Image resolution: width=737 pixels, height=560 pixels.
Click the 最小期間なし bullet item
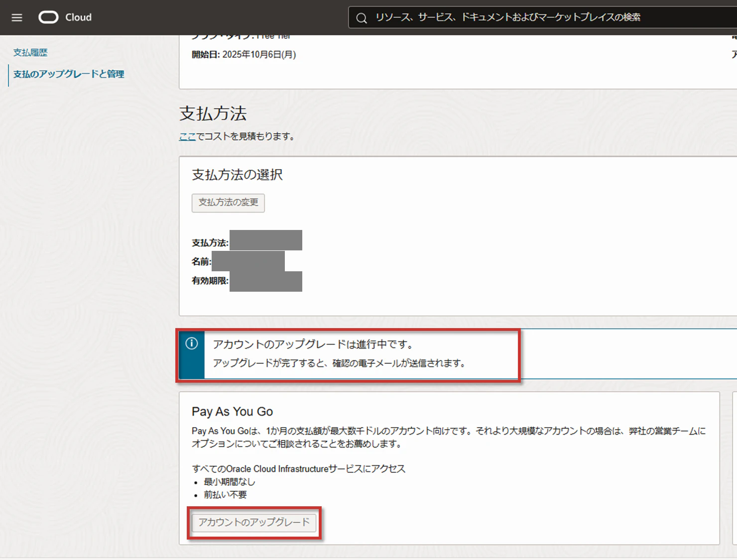230,482
